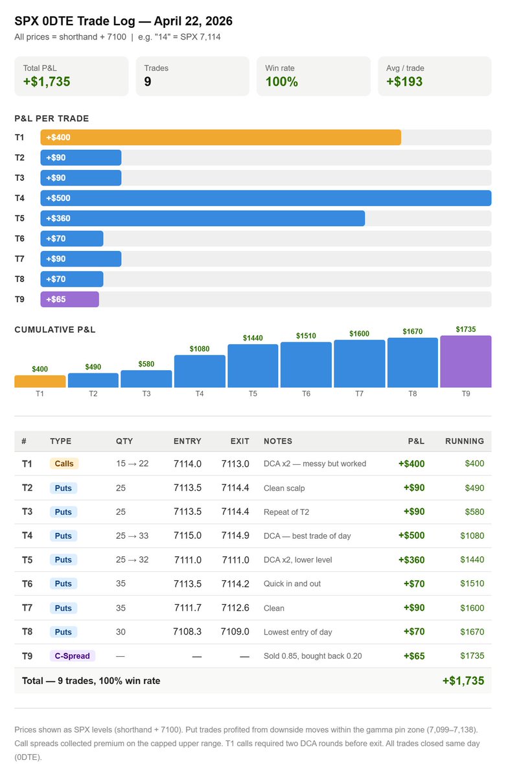Click the NOTES column header
This screenshot has height=778, width=532.
pyautogui.click(x=278, y=441)
